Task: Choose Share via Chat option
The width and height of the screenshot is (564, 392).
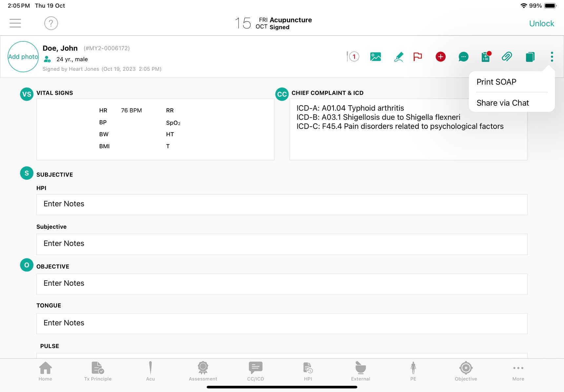Action: tap(502, 103)
